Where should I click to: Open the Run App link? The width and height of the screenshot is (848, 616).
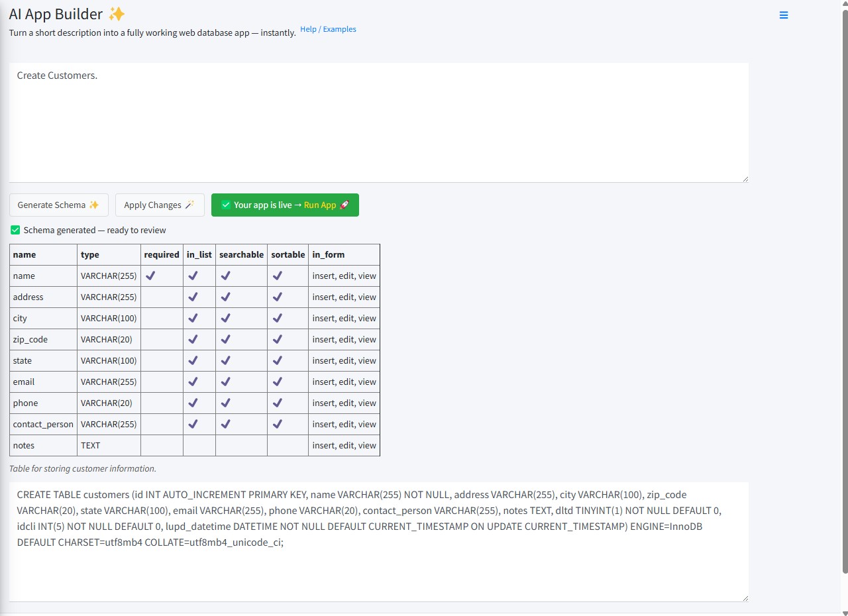[x=320, y=205]
